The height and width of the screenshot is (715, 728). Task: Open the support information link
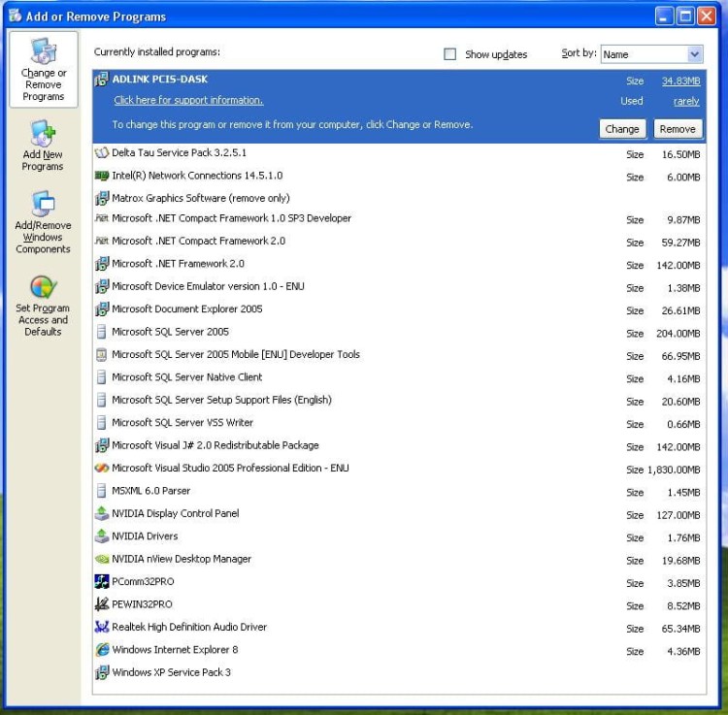188,100
